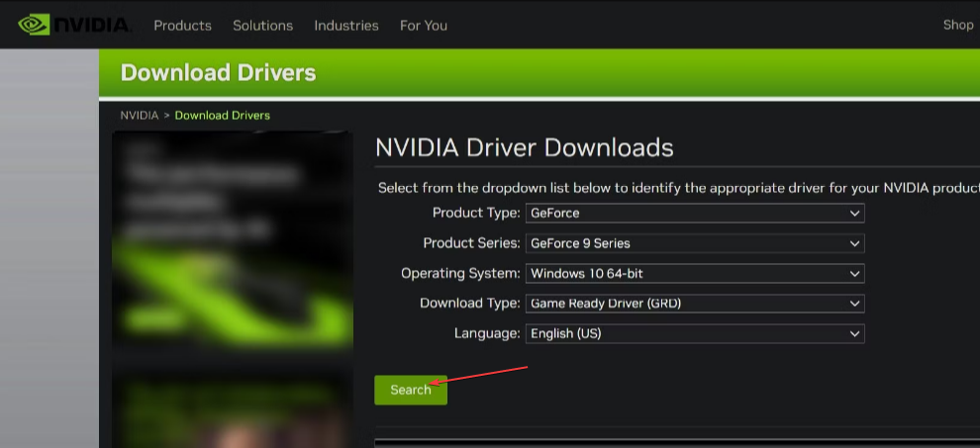Open the Operating System dropdown
This screenshot has width=980, height=448.
coord(695,274)
